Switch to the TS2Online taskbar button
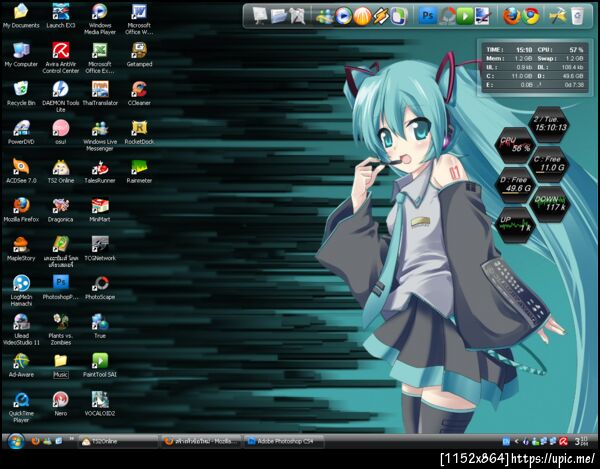 tap(118, 441)
